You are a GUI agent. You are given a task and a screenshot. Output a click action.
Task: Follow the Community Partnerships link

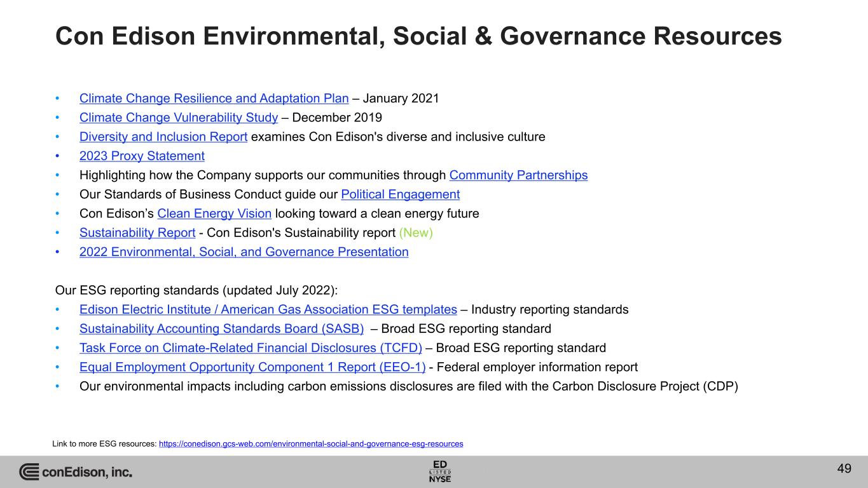(x=518, y=175)
